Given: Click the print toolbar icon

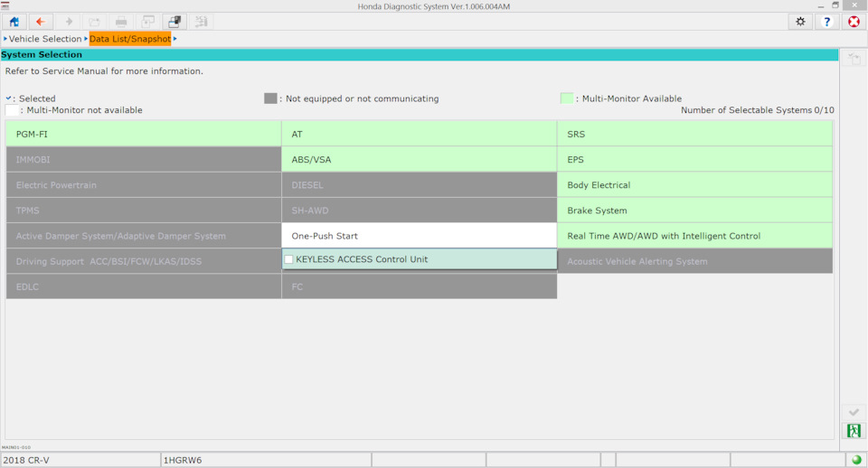Looking at the screenshot, I should 121,22.
